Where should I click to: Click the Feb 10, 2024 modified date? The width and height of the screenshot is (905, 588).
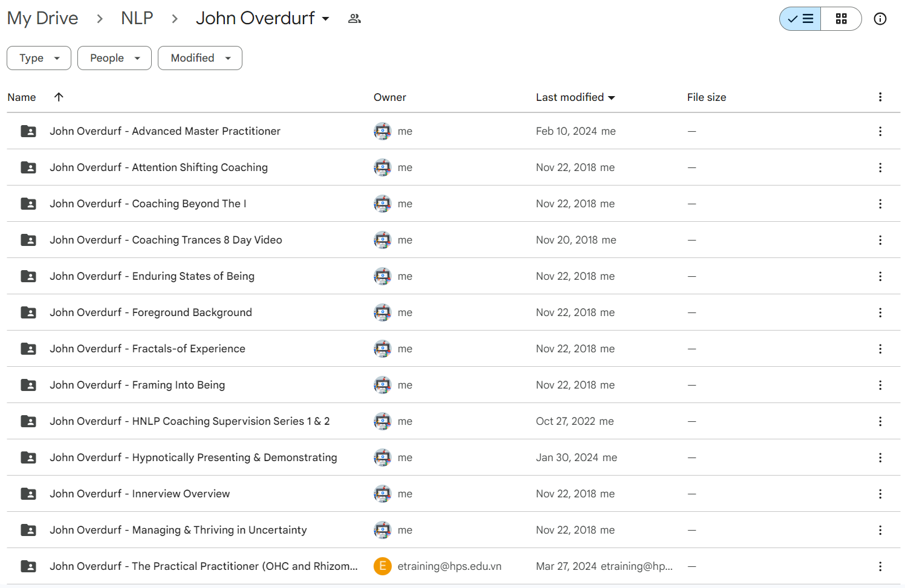coord(566,131)
